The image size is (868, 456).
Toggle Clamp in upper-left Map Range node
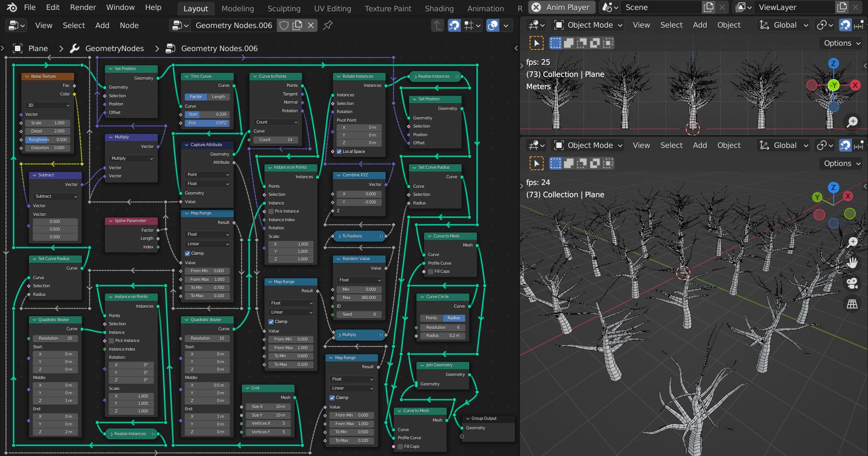click(x=187, y=253)
